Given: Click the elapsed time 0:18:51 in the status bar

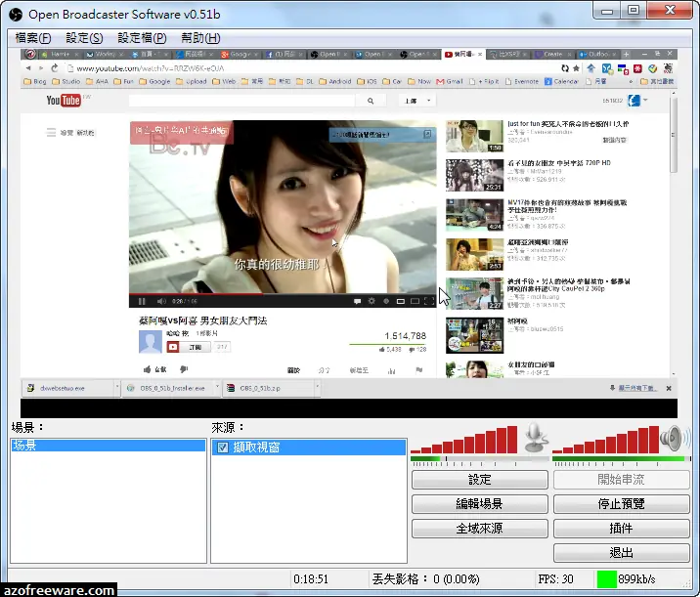Looking at the screenshot, I should tap(311, 579).
